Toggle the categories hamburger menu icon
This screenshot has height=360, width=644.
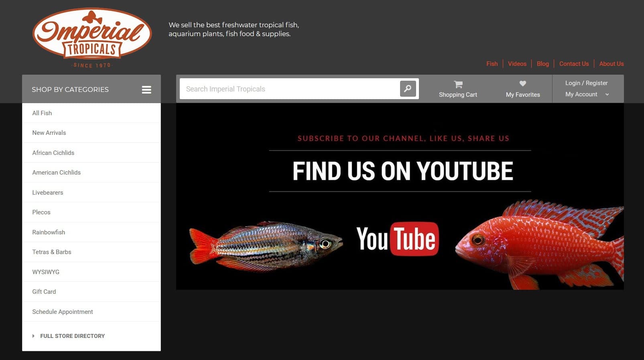146,89
